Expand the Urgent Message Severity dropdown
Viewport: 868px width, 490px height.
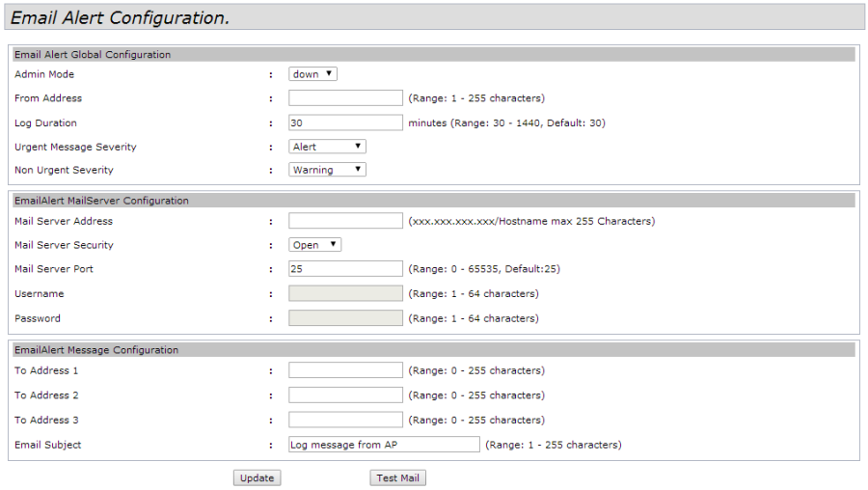[x=327, y=147]
